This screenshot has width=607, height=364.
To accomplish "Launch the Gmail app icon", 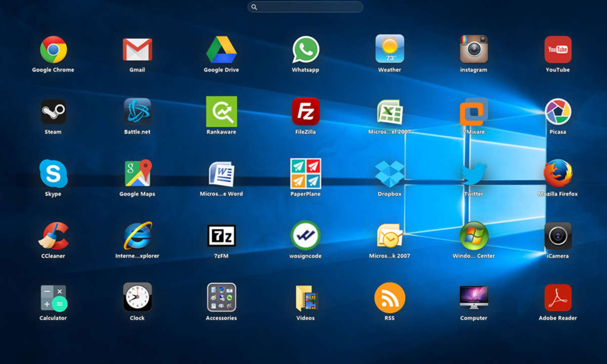I will point(137,50).
